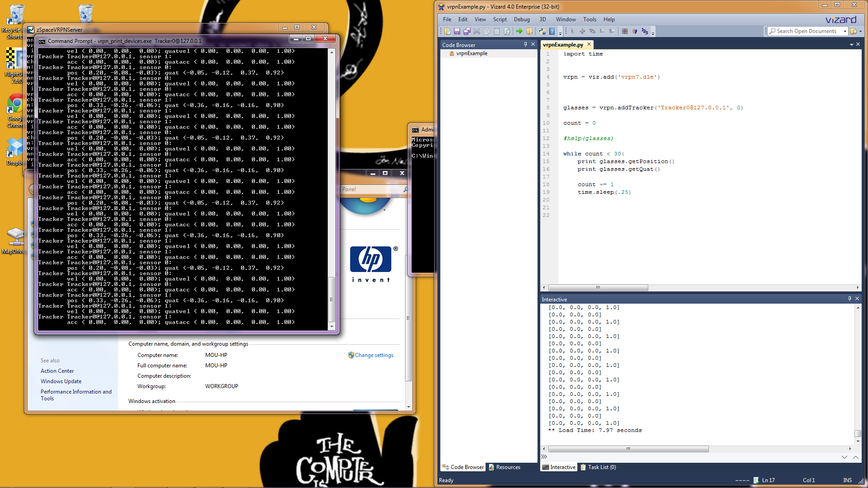This screenshot has width=868, height=488.
Task: Run the script with the green arrow
Action: (x=519, y=31)
